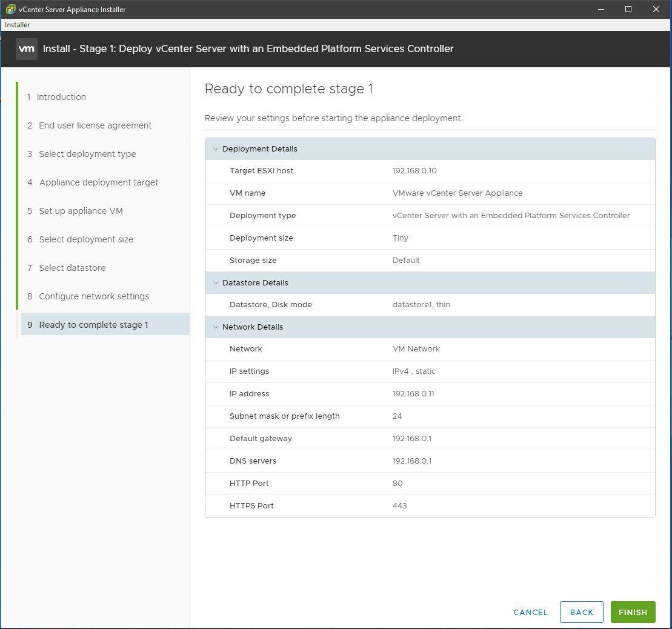The height and width of the screenshot is (629, 672).
Task: Click the Deployment size value Tiny
Action: tap(401, 238)
